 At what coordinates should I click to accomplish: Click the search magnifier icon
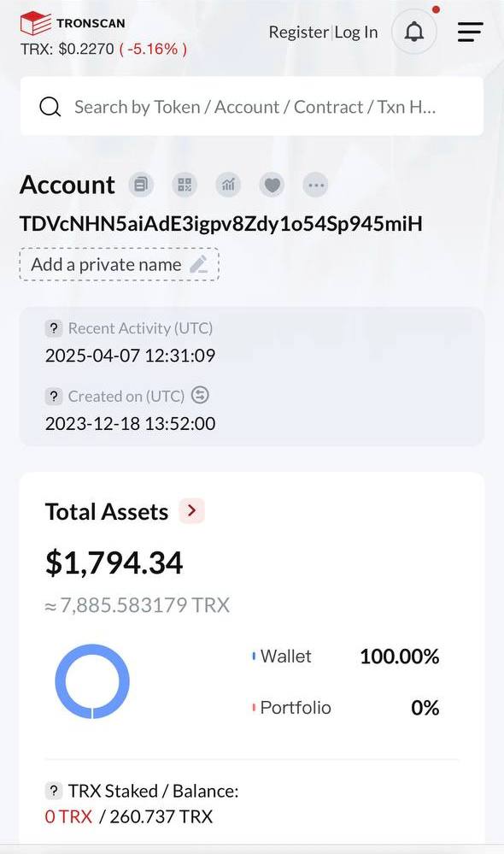[50, 107]
